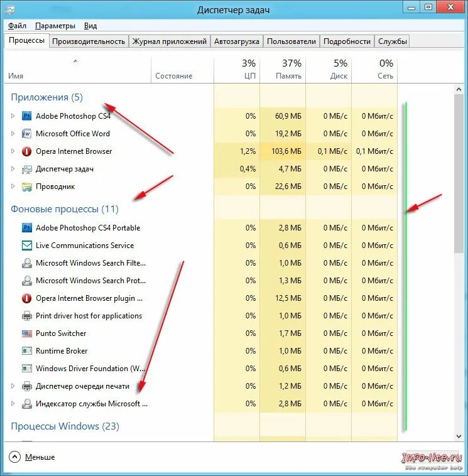Switch to the Службы tab
The width and height of the screenshot is (468, 476).
[x=393, y=41]
